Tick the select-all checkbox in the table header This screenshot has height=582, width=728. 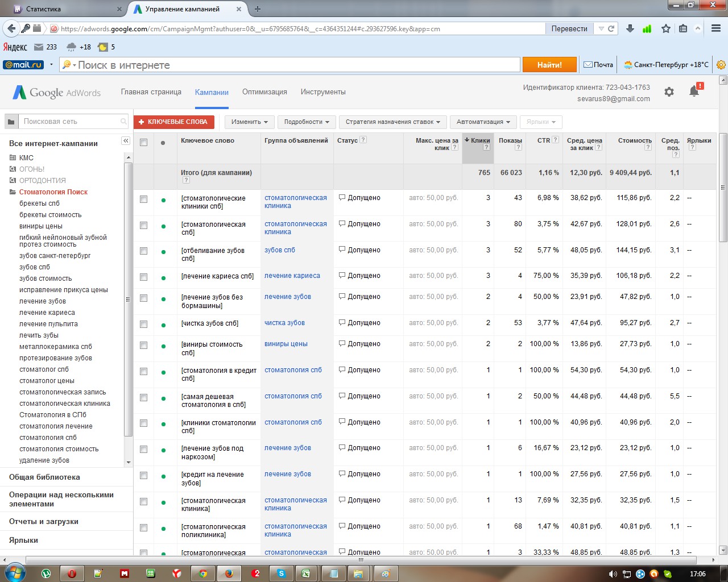[143, 142]
